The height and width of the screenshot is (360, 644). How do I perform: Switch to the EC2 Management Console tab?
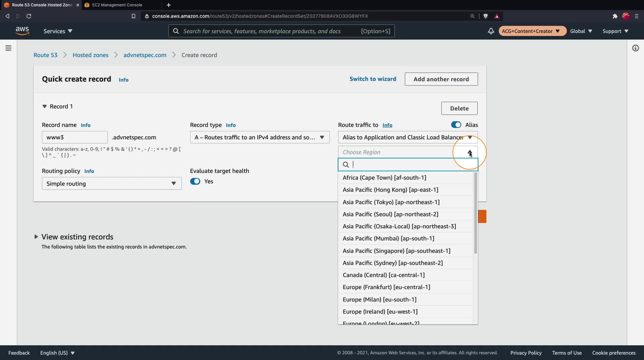pyautogui.click(x=117, y=5)
